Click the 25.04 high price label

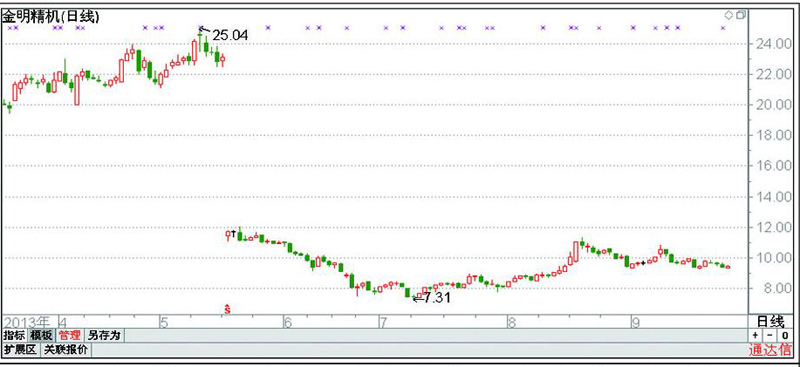230,35
